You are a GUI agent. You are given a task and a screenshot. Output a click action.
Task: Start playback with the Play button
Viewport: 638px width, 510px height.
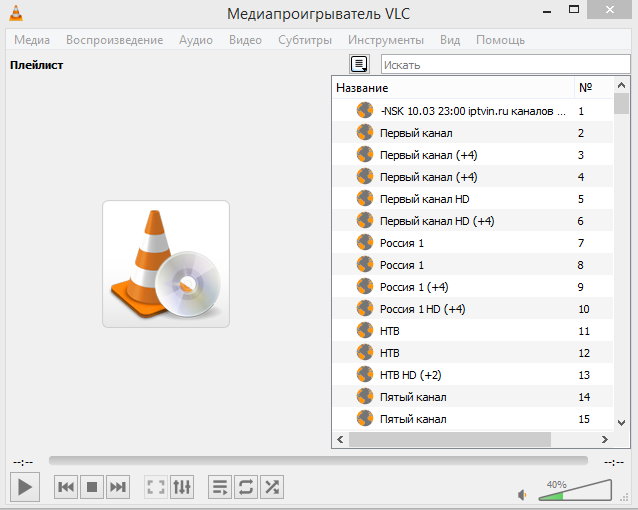coord(25,487)
